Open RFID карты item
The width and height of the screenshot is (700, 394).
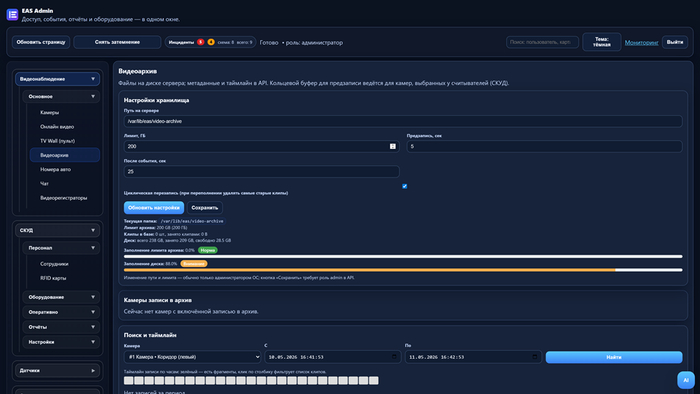click(x=65, y=278)
